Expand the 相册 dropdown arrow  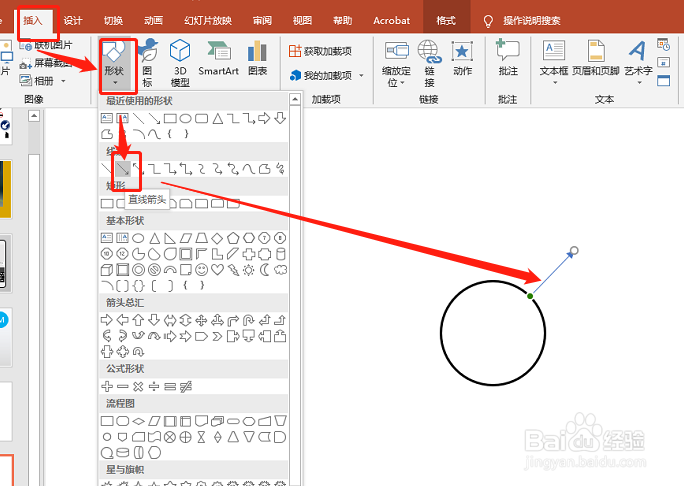pyautogui.click(x=63, y=81)
